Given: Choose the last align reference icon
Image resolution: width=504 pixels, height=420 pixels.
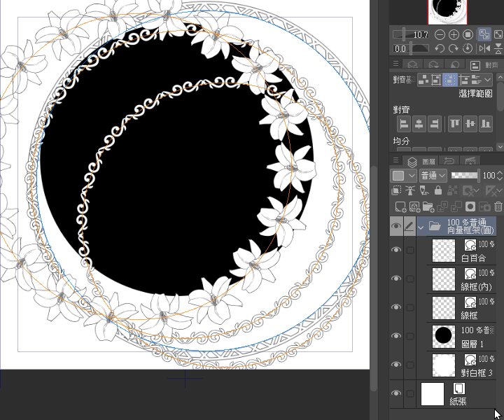Looking at the screenshot, I should click(x=476, y=79).
